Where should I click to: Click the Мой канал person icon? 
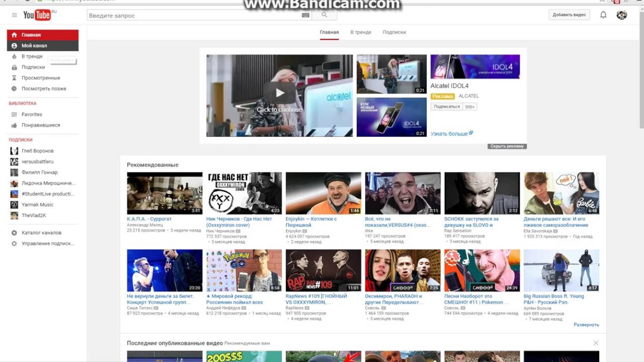click(14, 46)
